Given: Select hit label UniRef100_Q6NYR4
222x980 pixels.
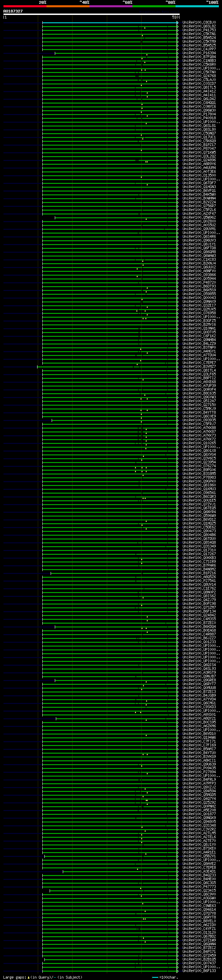Looking at the screenshot, I should (199, 512).
